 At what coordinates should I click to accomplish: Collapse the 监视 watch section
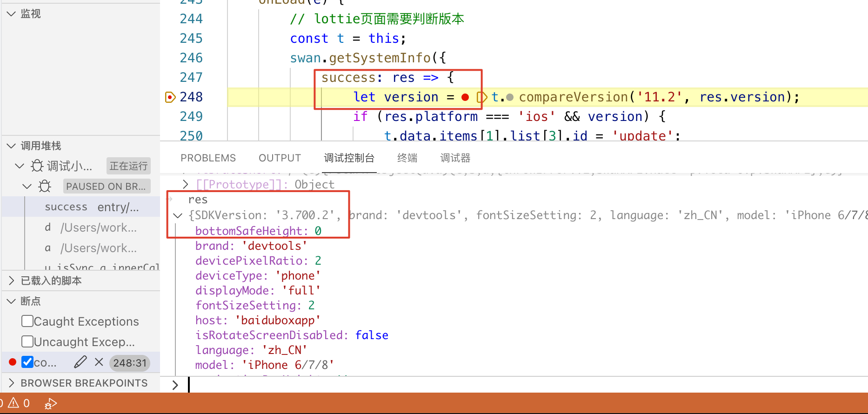coord(12,14)
